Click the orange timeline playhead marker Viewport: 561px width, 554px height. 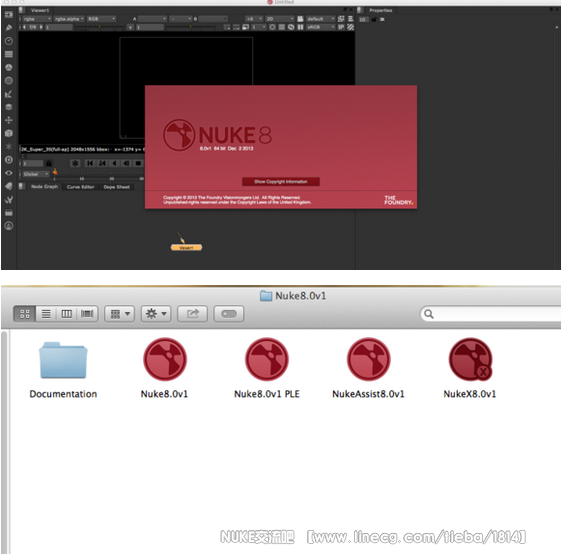point(55,172)
